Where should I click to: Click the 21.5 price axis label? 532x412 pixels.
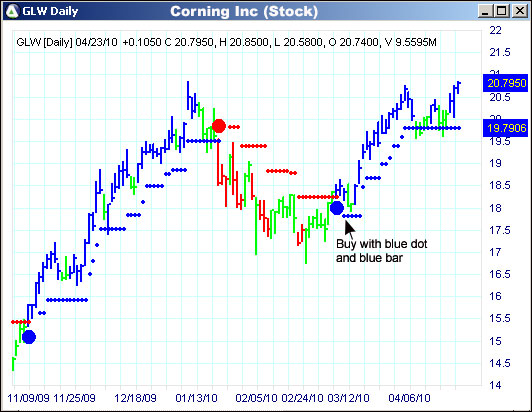(499, 53)
